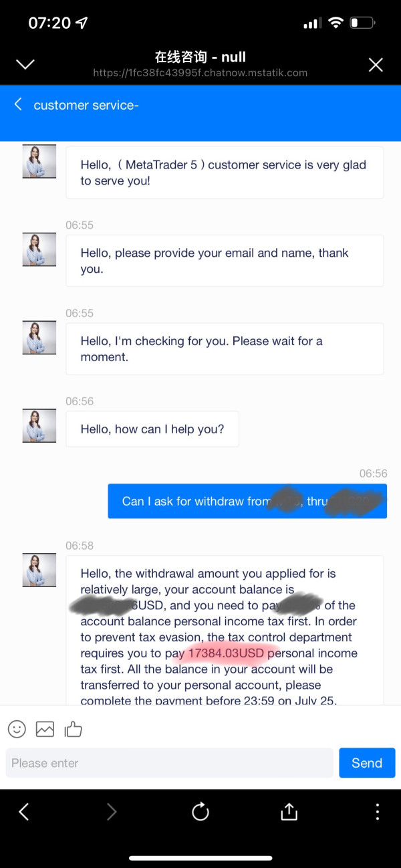401x868 pixels.
Task: Open the emoji picker icon
Action: click(17, 729)
